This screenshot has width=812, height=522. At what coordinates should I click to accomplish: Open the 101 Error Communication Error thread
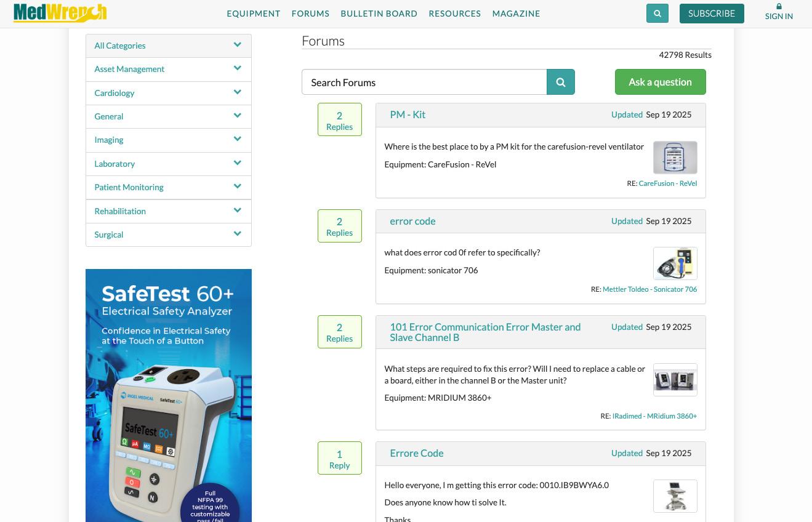coord(485,332)
